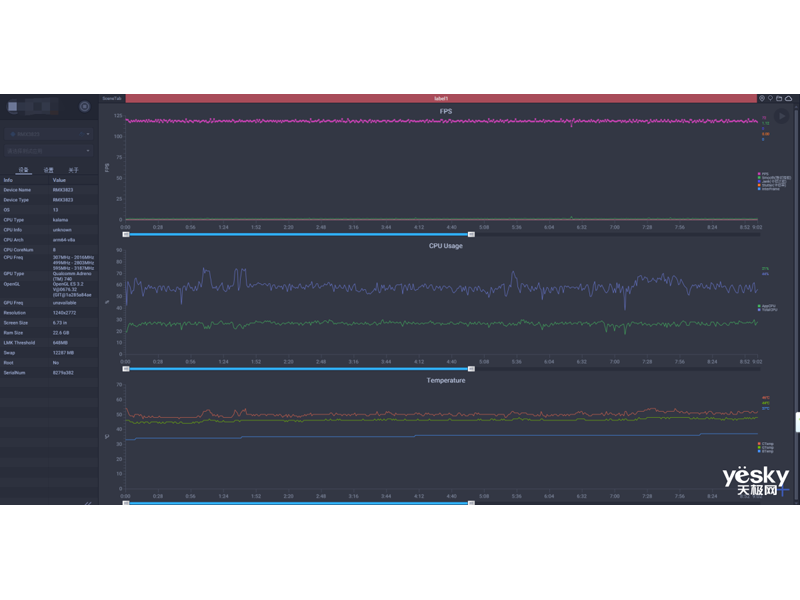
Task: Click the 'CPU Type' value 'kalama'
Action: (x=60, y=220)
